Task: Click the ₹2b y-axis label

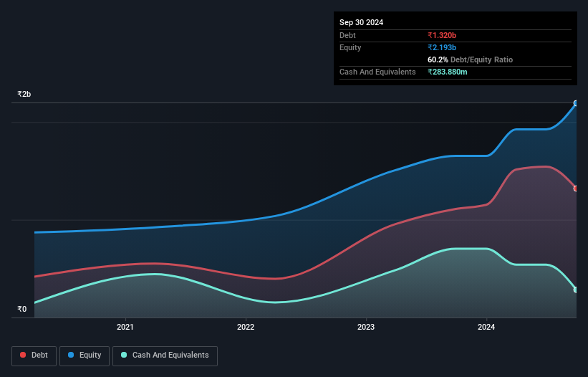Action: coord(24,94)
